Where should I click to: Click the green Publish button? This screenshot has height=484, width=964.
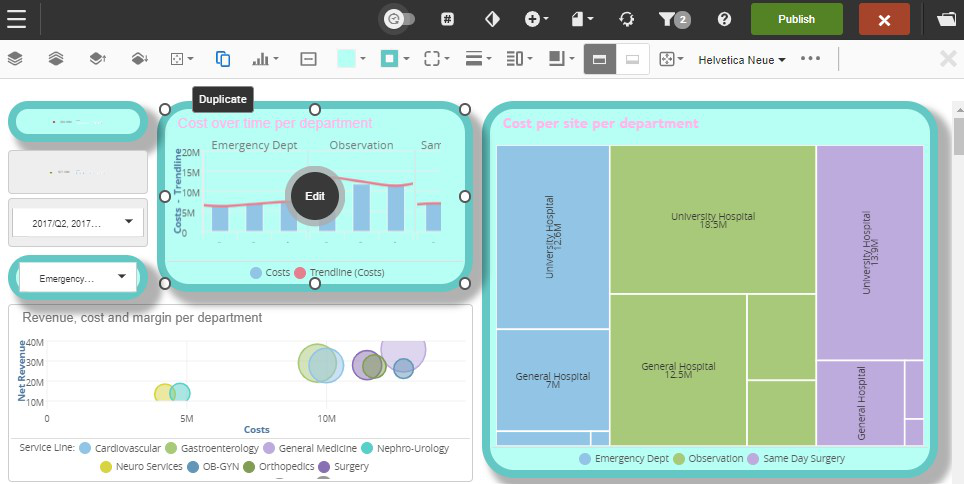pyautogui.click(x=796, y=19)
